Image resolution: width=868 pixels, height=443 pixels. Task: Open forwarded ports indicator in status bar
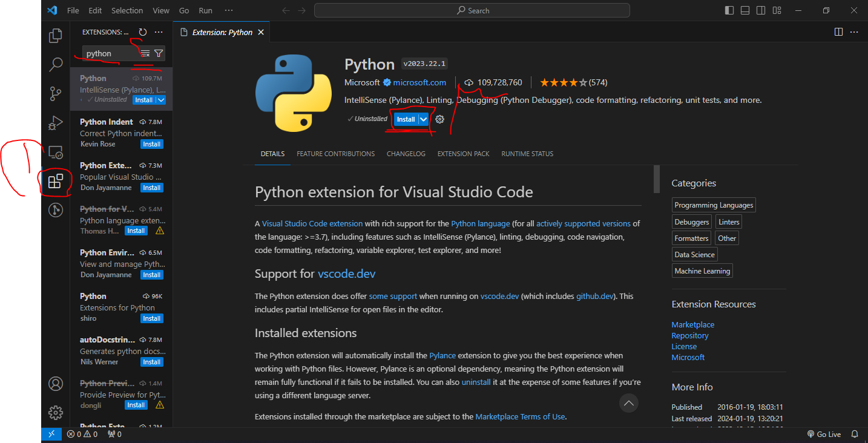tap(114, 434)
